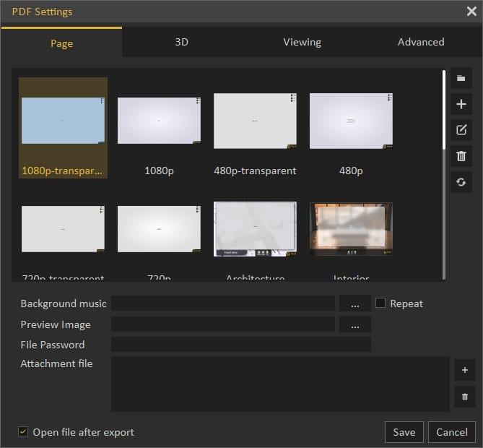Remove attachment file with small trash icon
The image size is (483, 448).
point(464,396)
